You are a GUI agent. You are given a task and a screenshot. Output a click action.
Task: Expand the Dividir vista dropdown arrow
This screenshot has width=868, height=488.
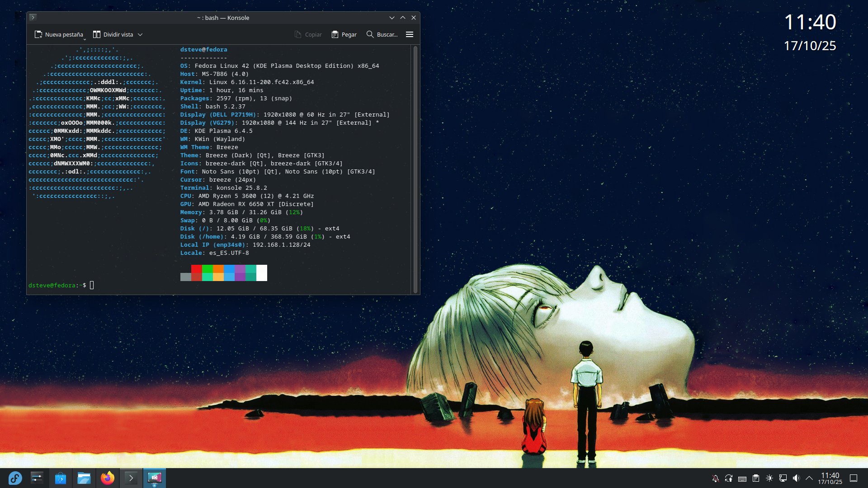140,34
